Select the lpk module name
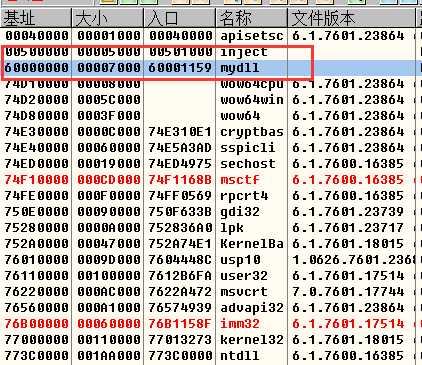 click(x=232, y=228)
